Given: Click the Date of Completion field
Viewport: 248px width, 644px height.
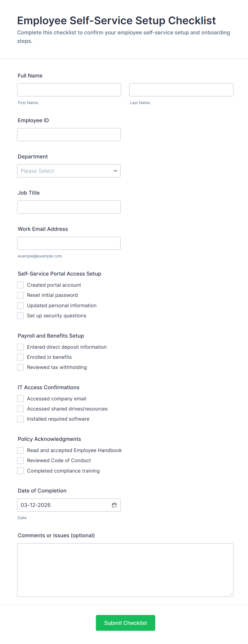Looking at the screenshot, I should [64, 505].
